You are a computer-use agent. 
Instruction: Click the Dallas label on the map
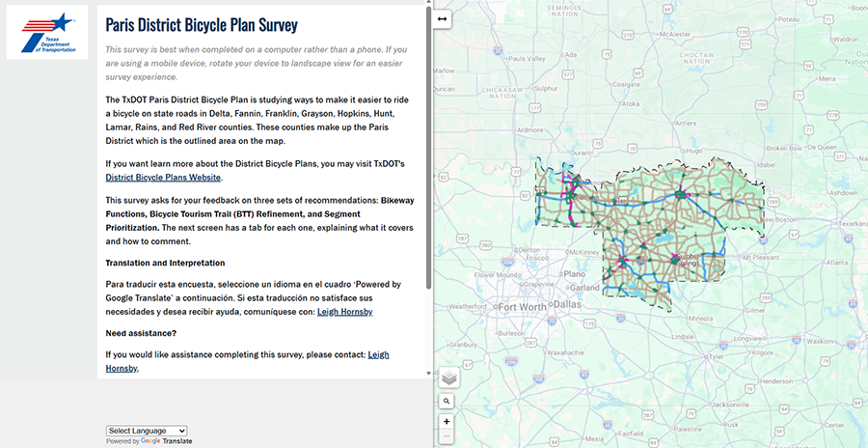565,306
